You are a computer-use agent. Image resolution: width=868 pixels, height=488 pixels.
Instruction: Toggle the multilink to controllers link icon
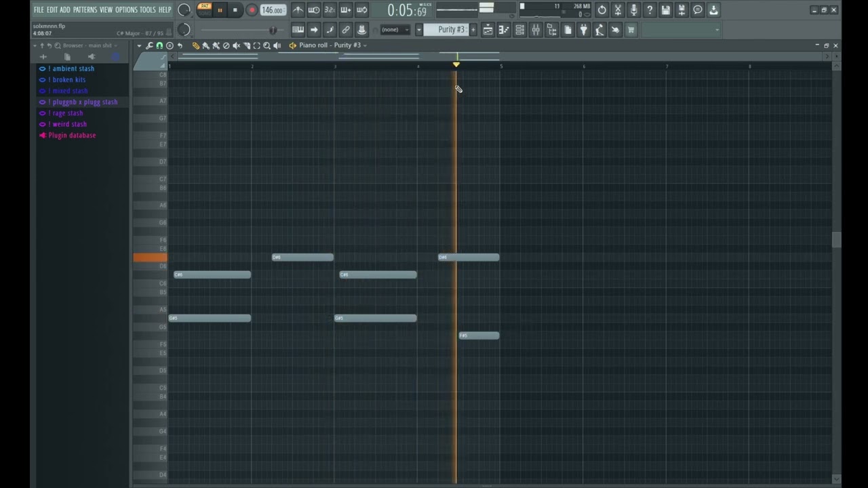[346, 30]
